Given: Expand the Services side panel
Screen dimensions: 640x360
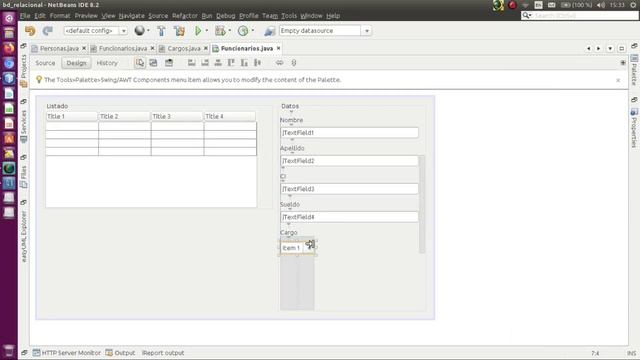Looking at the screenshot, I should (x=24, y=126).
